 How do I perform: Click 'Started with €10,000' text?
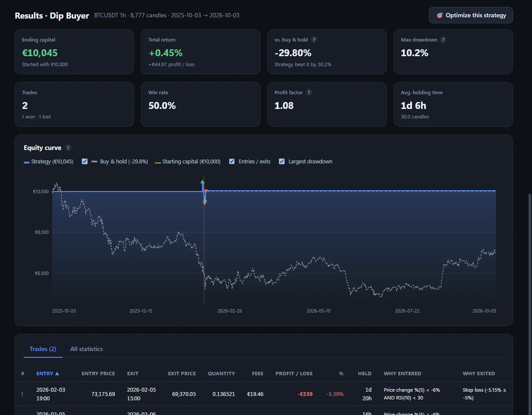[x=45, y=64]
